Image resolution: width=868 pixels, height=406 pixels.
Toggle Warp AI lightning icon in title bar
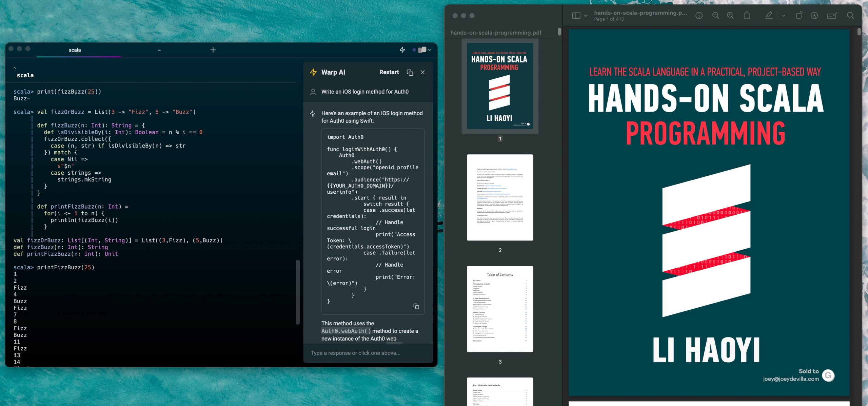402,50
